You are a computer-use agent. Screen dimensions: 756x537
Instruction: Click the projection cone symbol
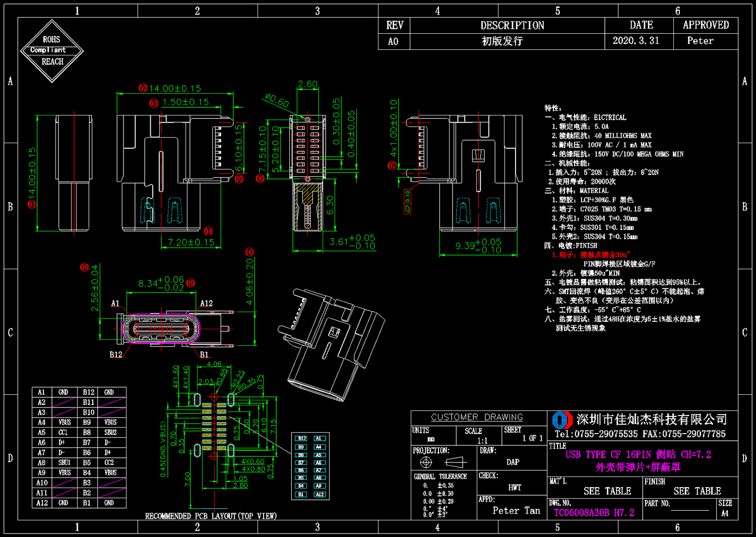[456, 462]
